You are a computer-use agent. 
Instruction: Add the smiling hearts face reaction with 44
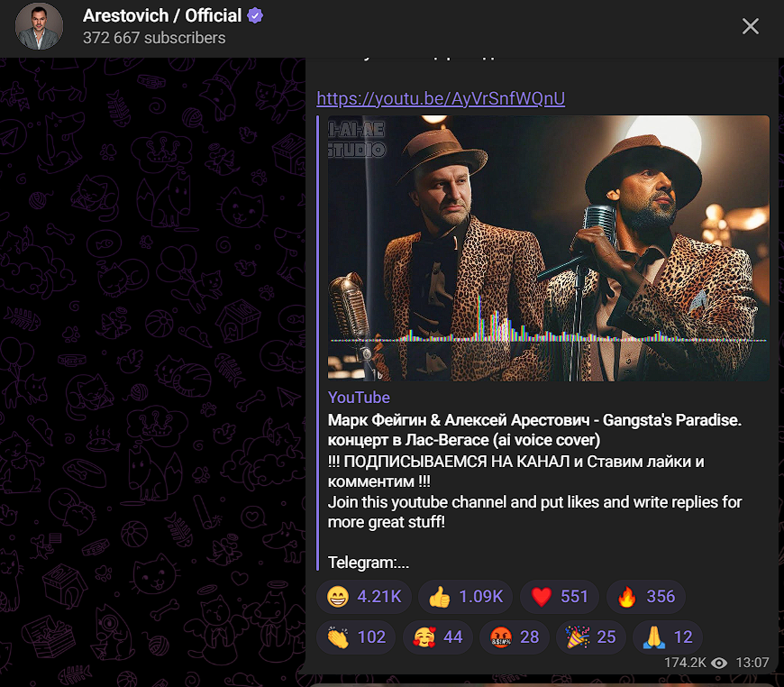click(437, 637)
